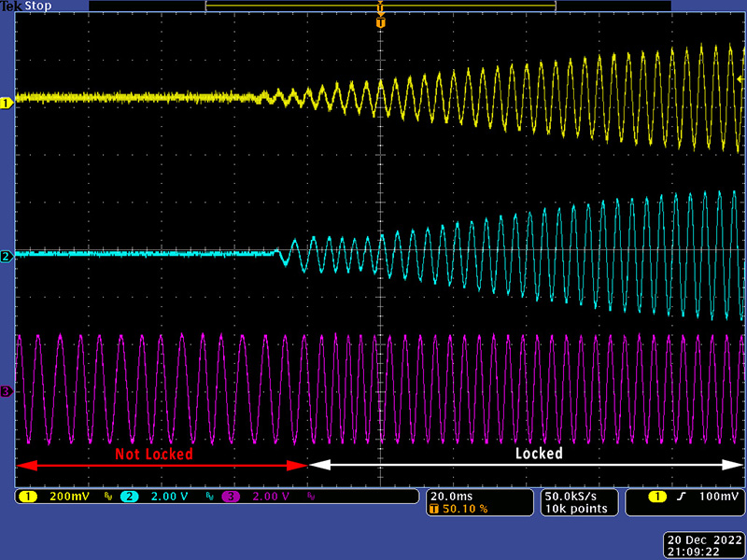The image size is (747, 560).
Task: Click the channel 2 badge showing 2.00 V
Action: coord(160,497)
